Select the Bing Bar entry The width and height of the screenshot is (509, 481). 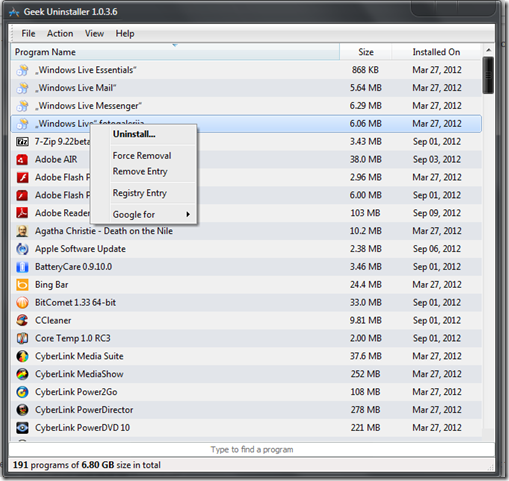[52, 285]
